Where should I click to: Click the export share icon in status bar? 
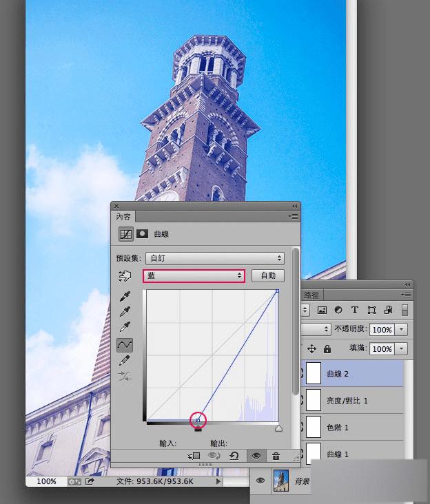[90, 481]
